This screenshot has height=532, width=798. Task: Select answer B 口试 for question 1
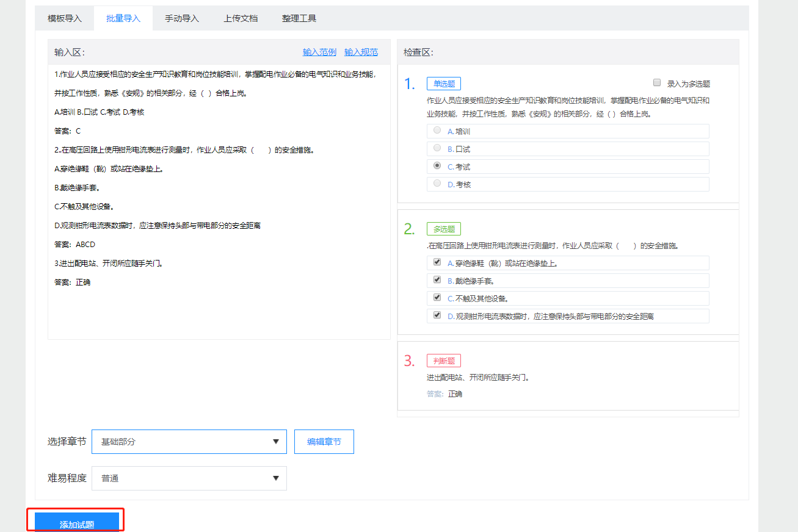point(437,148)
